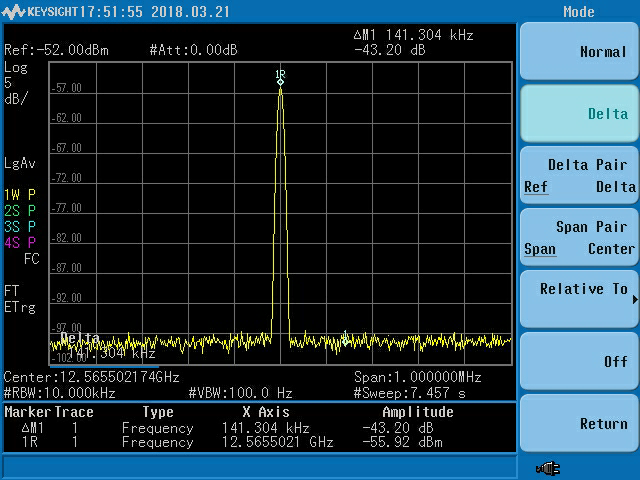Screen dimensions: 640x480
Task: Click the #Sweep:7.457 s readout
Action: tap(409, 393)
